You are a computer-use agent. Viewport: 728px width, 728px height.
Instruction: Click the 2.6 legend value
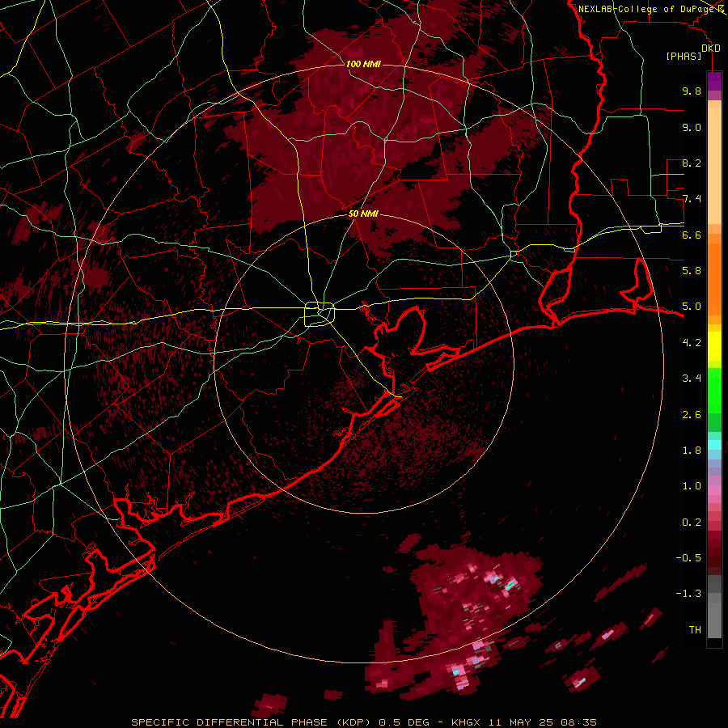pyautogui.click(x=692, y=415)
